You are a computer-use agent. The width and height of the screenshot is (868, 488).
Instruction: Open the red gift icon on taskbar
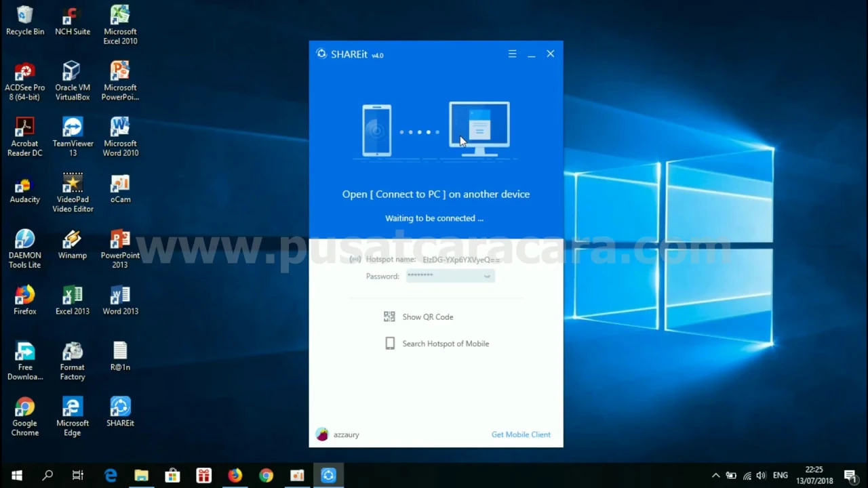tap(203, 476)
